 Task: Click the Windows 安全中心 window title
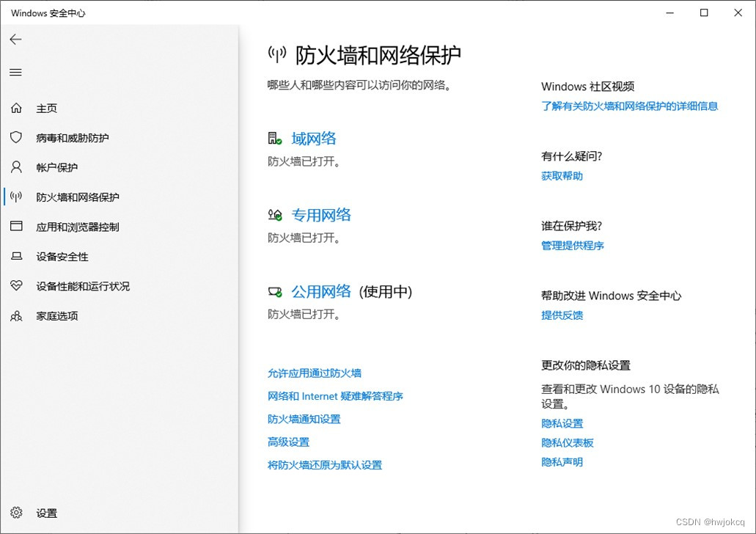[x=48, y=13]
